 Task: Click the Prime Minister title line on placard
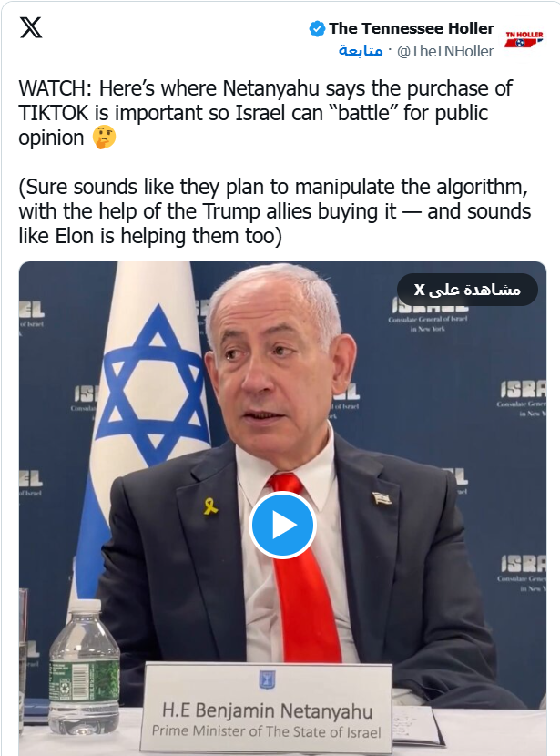click(x=267, y=732)
